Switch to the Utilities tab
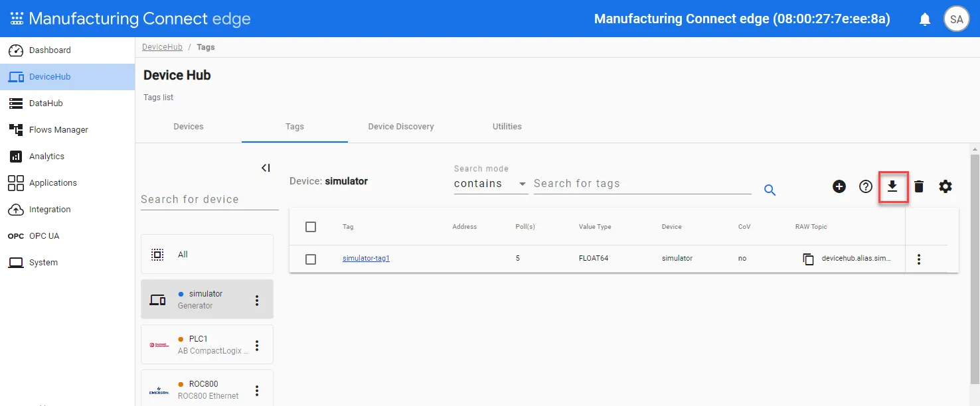The height and width of the screenshot is (406, 980). (x=507, y=127)
